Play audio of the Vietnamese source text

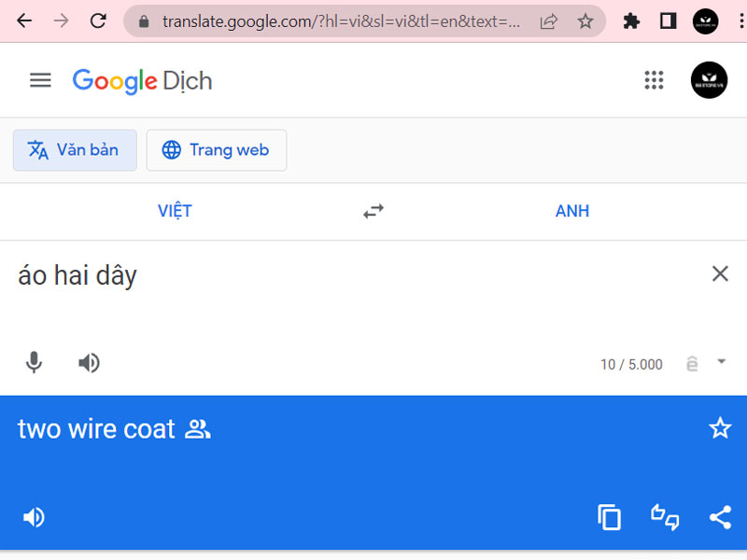(x=89, y=362)
